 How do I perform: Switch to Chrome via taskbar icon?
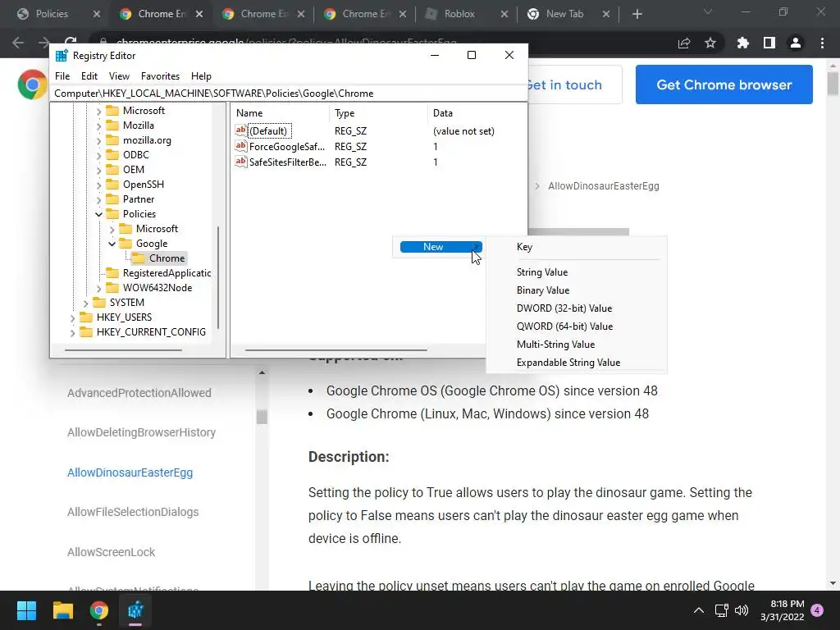[x=98, y=610]
